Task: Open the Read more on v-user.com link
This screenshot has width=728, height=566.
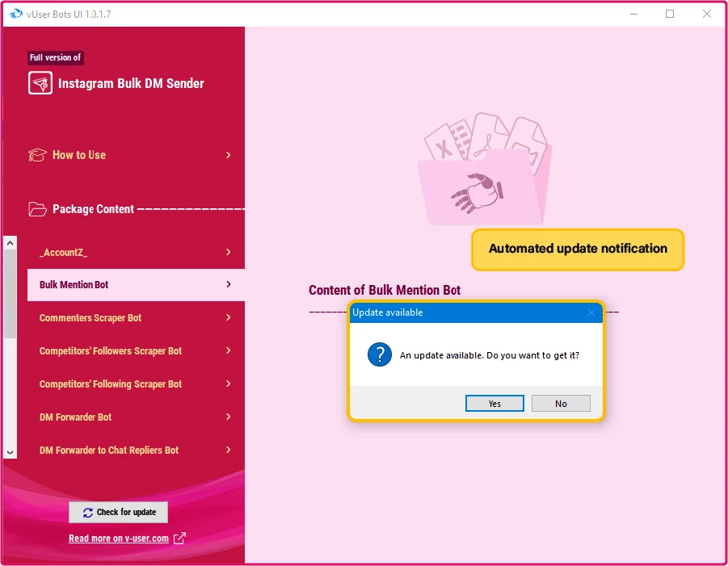Action: pyautogui.click(x=119, y=539)
